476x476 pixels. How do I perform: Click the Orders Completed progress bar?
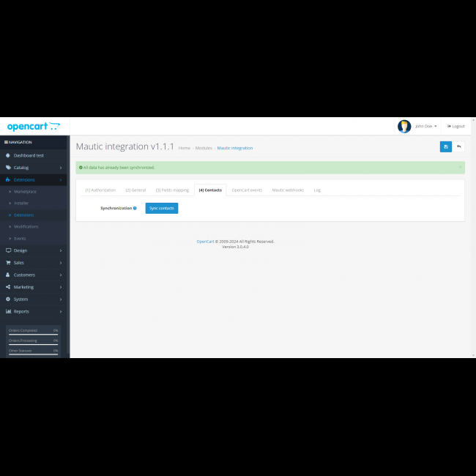(x=34, y=333)
